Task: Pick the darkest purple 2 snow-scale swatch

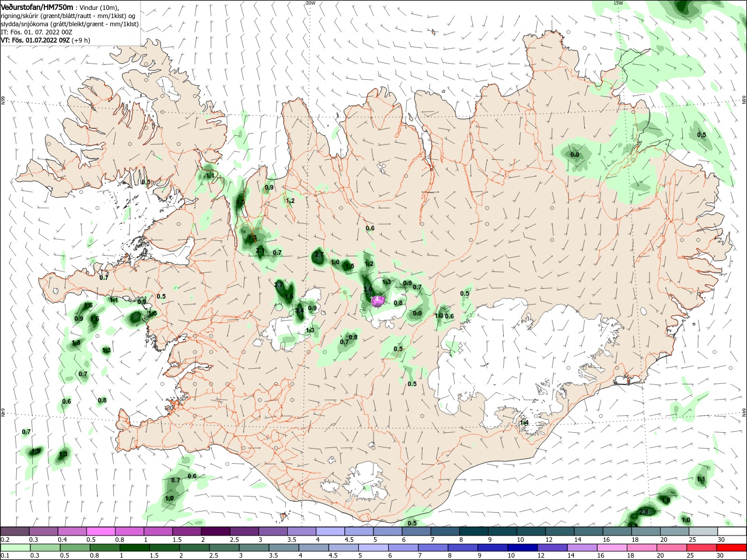Action: 215,531
